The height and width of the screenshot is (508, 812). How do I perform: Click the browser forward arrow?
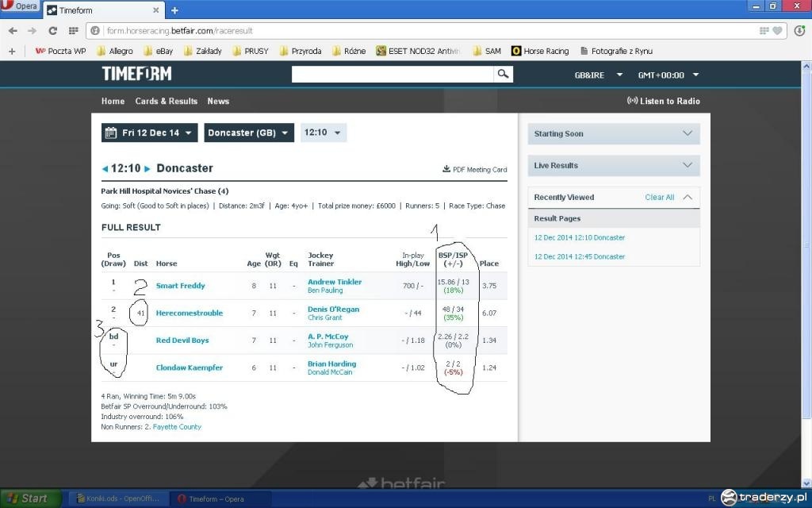pyautogui.click(x=32, y=31)
